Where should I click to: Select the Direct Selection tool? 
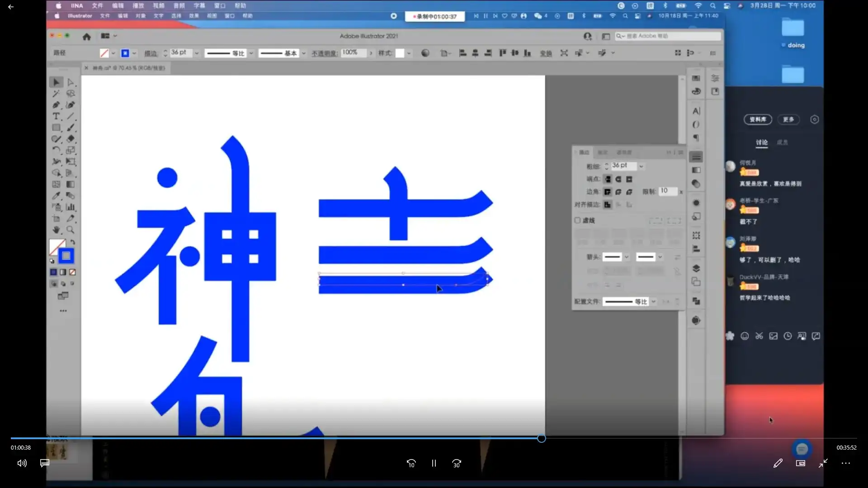click(x=70, y=82)
